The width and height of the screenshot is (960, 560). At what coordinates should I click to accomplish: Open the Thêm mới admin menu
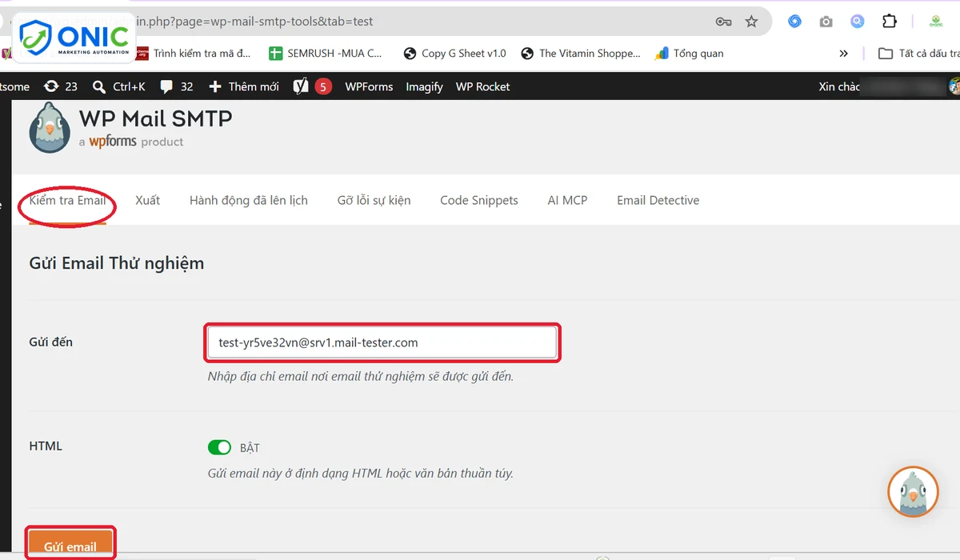click(x=243, y=86)
